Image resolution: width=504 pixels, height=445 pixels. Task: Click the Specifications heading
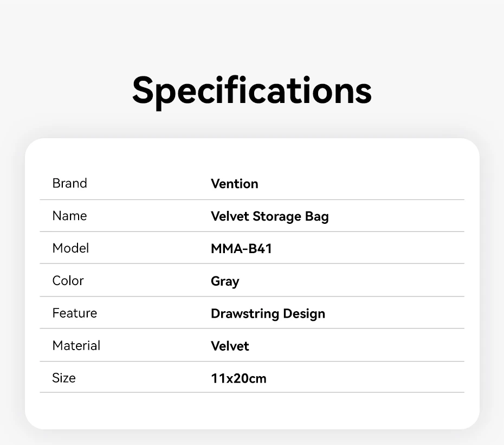coord(252,89)
